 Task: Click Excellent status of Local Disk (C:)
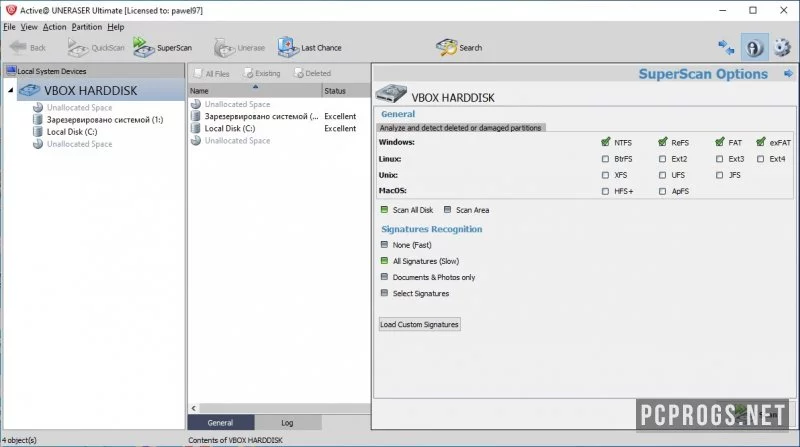340,129
